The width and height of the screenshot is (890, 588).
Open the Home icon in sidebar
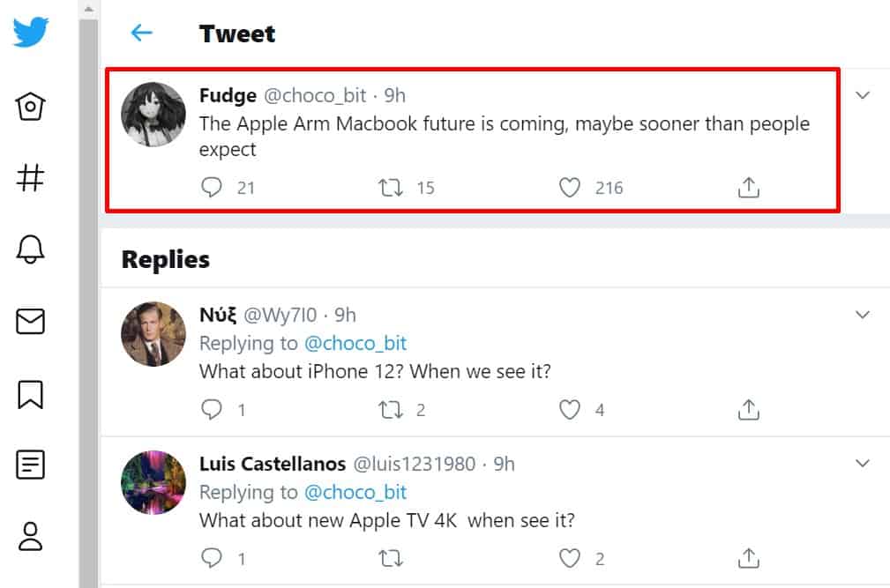click(31, 107)
